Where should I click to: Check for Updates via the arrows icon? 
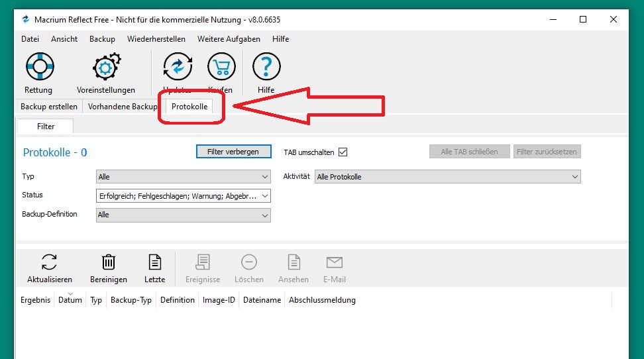[178, 66]
